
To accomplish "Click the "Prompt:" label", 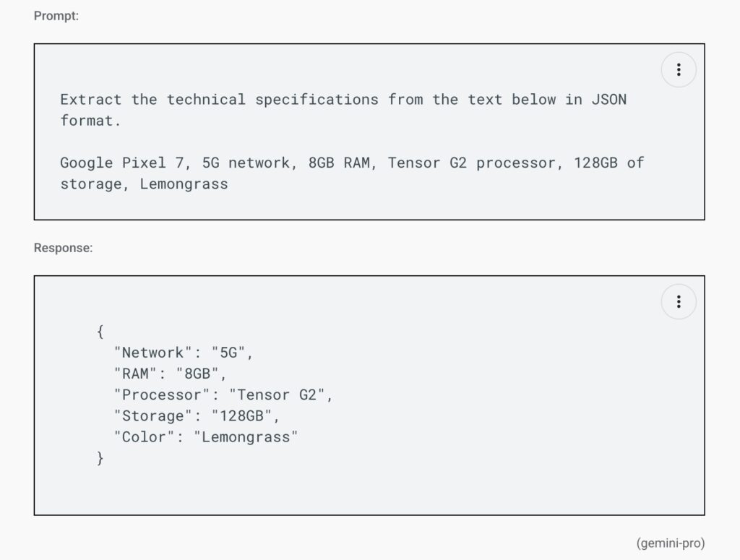I will [56, 16].
